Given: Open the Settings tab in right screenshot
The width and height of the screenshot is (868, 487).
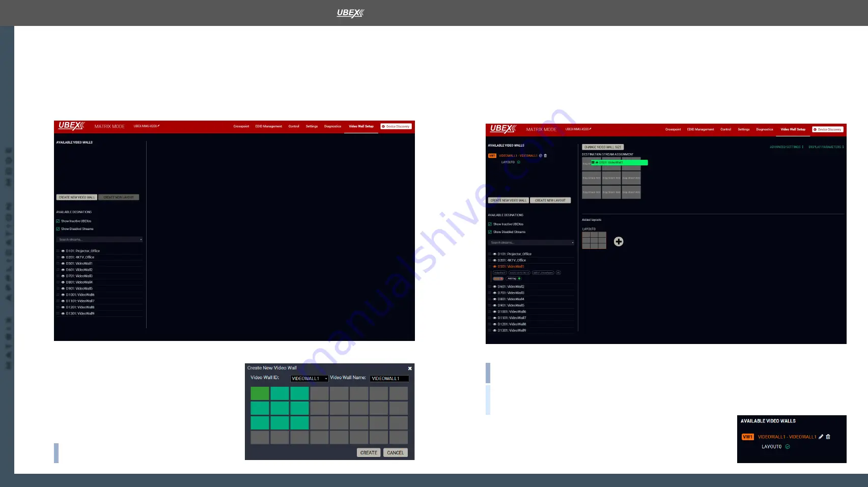Looking at the screenshot, I should point(744,129).
